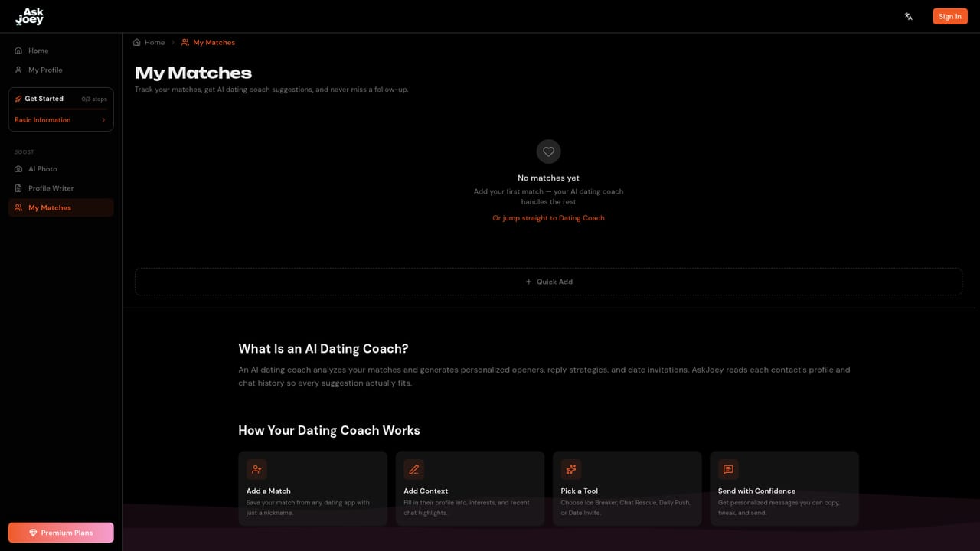Click the How Your Dating Coach Works heading
980x551 pixels.
329,430
